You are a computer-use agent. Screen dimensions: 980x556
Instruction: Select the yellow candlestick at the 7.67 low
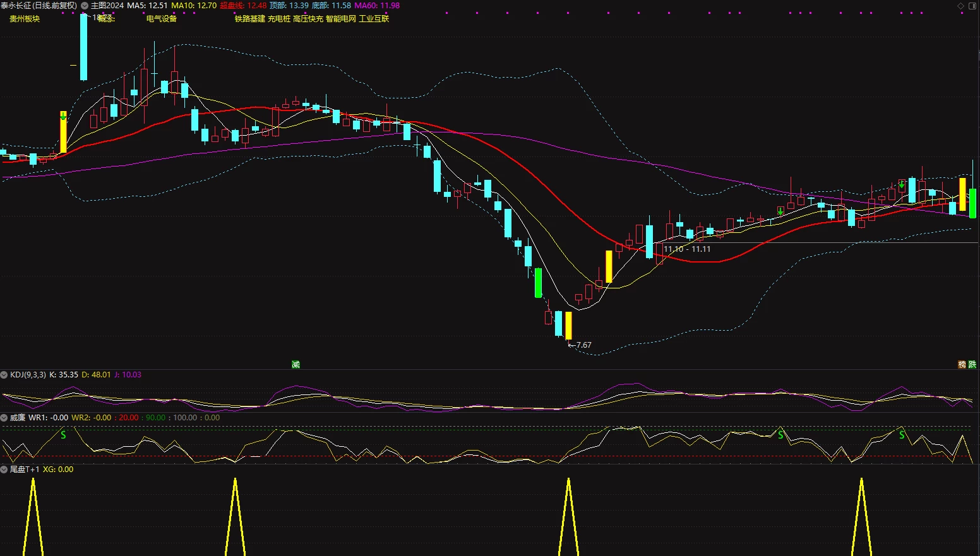[x=568, y=326]
